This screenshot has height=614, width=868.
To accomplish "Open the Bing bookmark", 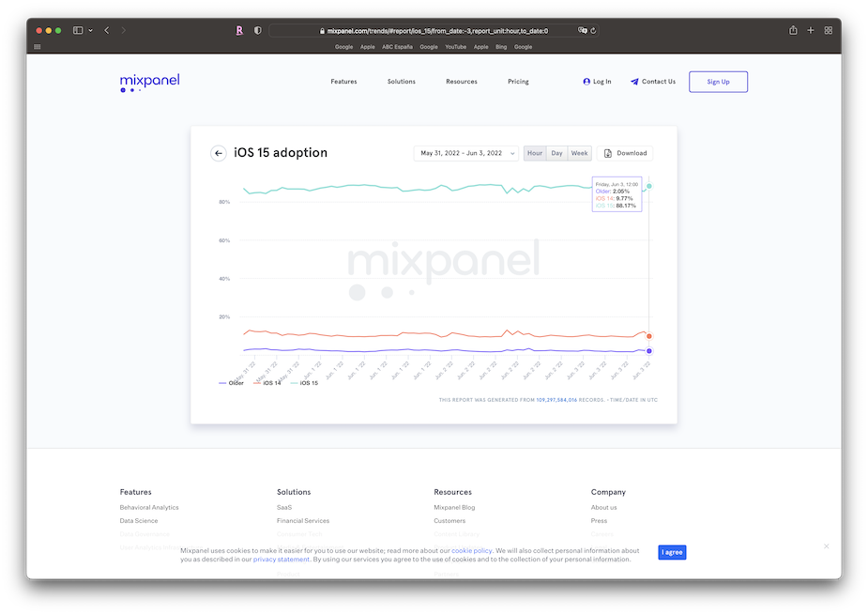I will coord(501,47).
